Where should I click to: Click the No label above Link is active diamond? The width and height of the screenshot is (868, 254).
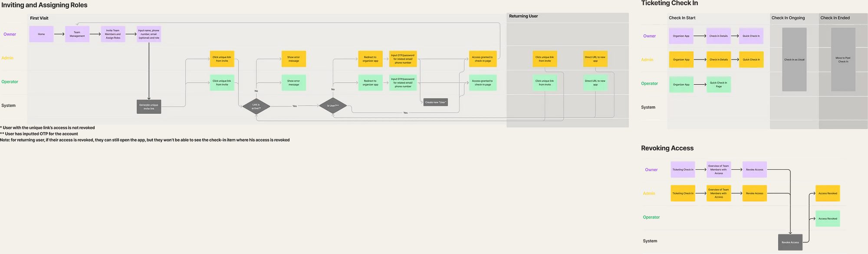(x=256, y=91)
